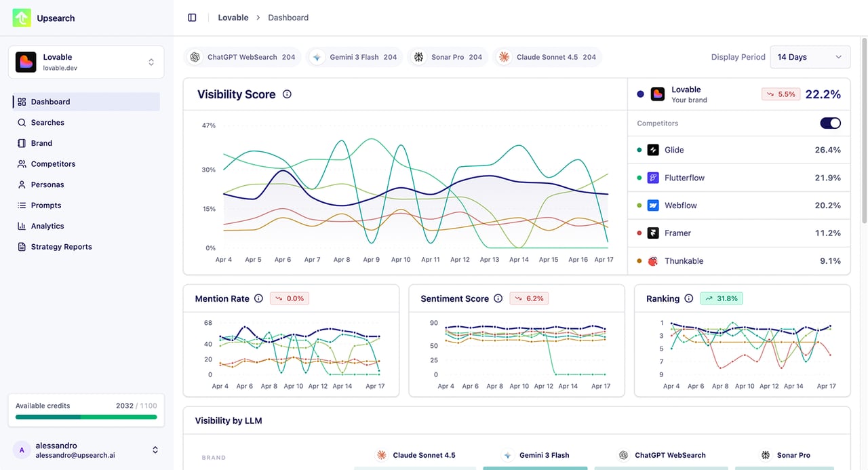Click the Prompts list icon
868x470 pixels.
[22, 205]
